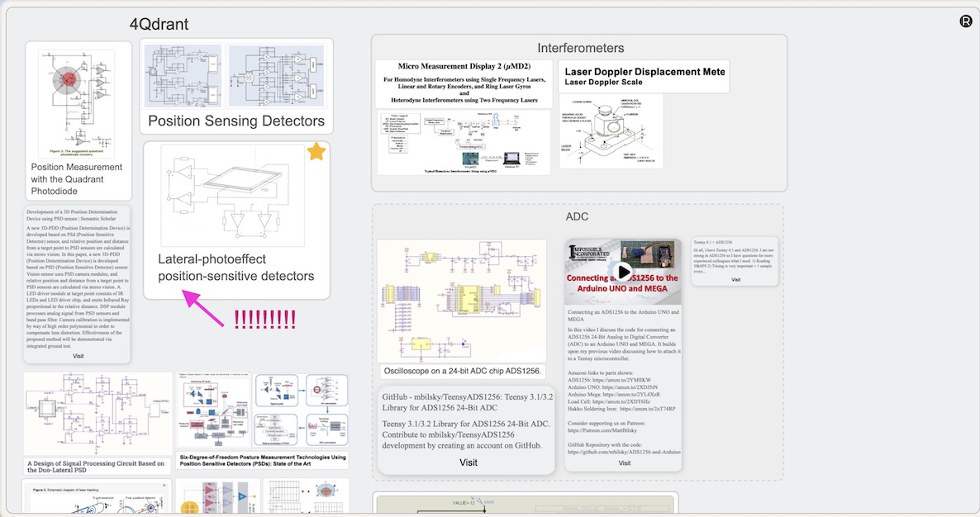Select the Interferometers group header
The image size is (980, 517).
580,48
